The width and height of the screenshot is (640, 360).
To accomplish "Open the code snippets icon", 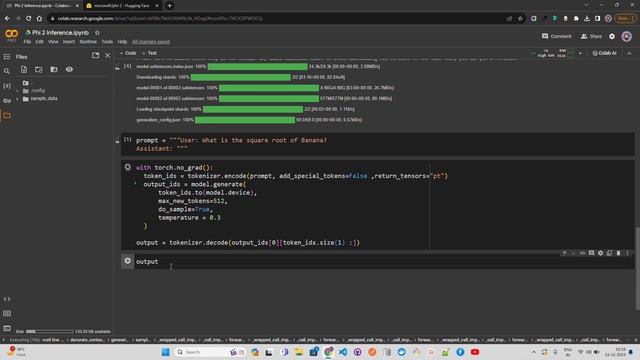I will (x=7, y=299).
